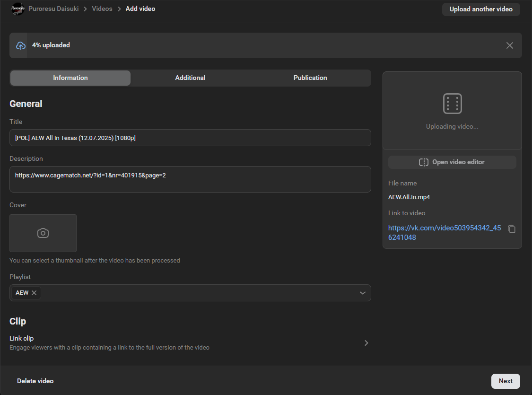Screen dimensions: 532x395
Task: Remove the AEW tag from playlist
Action: pyautogui.click(x=34, y=292)
